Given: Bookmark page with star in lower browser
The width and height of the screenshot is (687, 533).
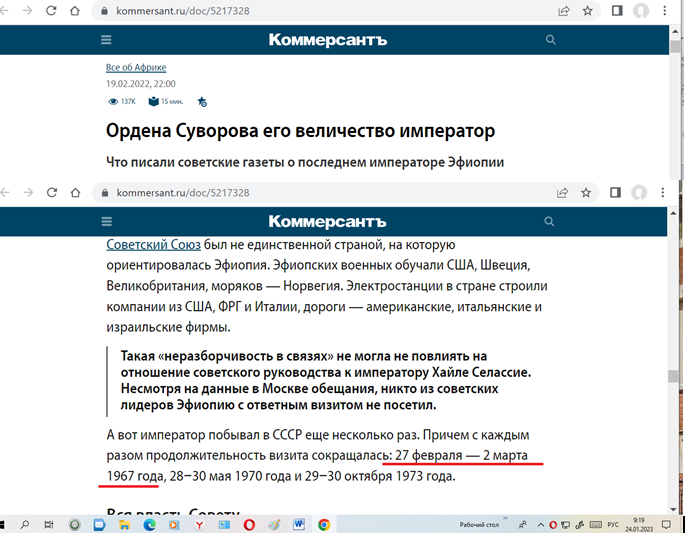Looking at the screenshot, I should point(586,193).
